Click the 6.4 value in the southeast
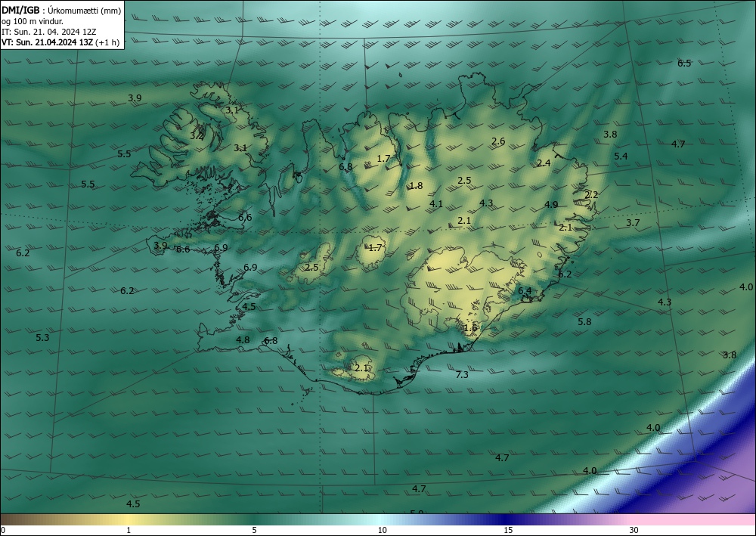The height and width of the screenshot is (536, 756). point(525,290)
